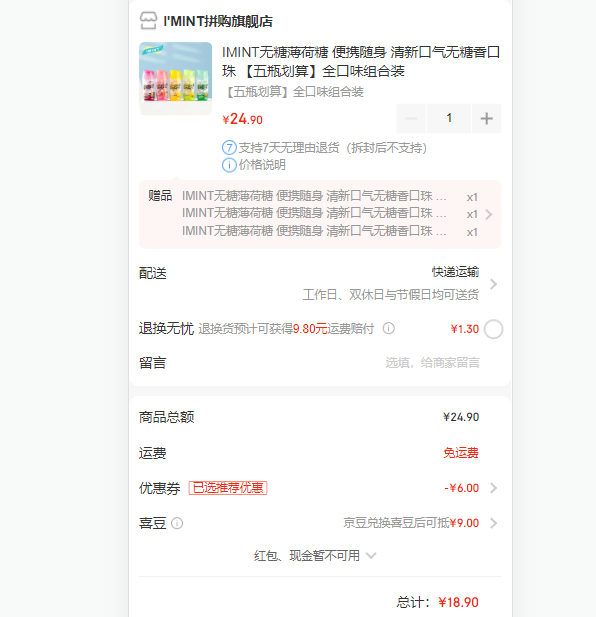This screenshot has width=596, height=617.
Task: Open the 优惠券 coupon selection chevron
Action: [493, 488]
